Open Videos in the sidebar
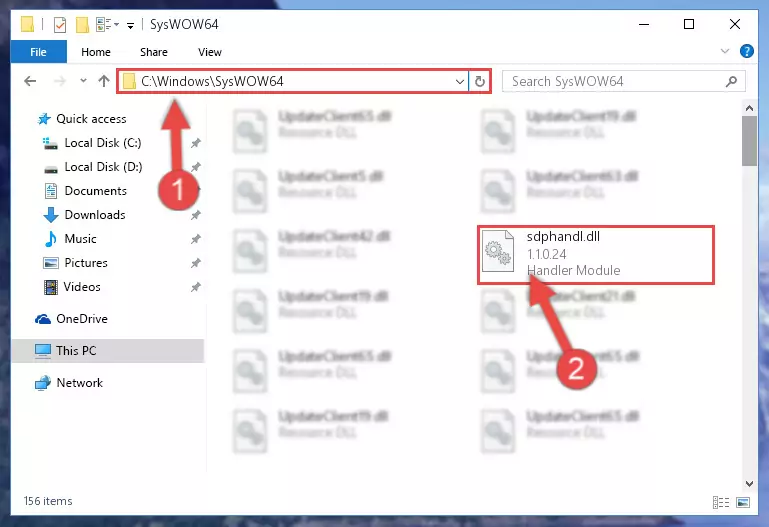Image resolution: width=769 pixels, height=527 pixels. [x=82, y=287]
